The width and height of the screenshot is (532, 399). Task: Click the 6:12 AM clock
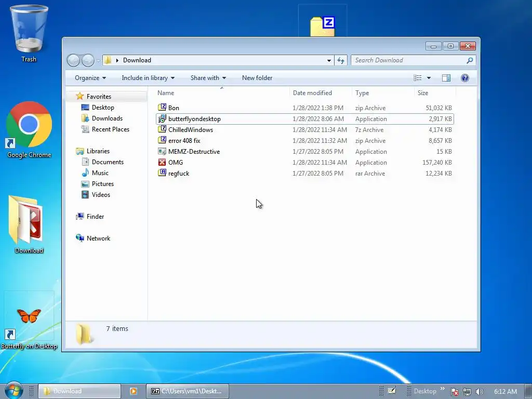[x=506, y=392]
